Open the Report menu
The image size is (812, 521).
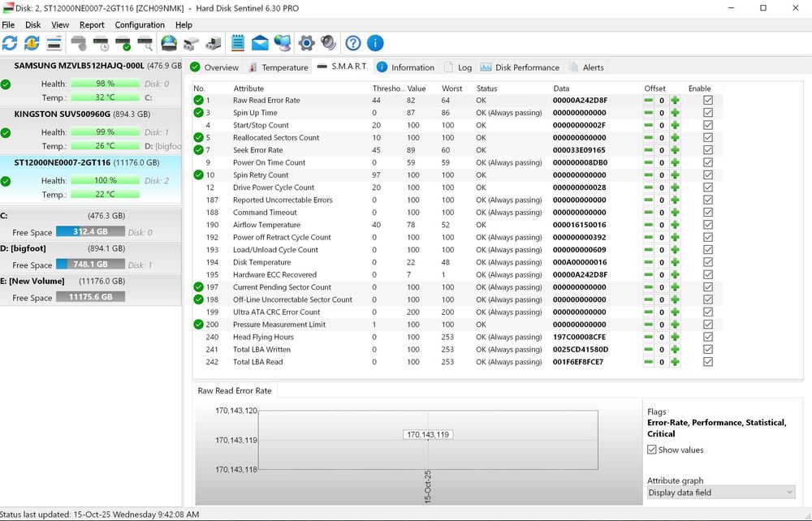tap(92, 25)
